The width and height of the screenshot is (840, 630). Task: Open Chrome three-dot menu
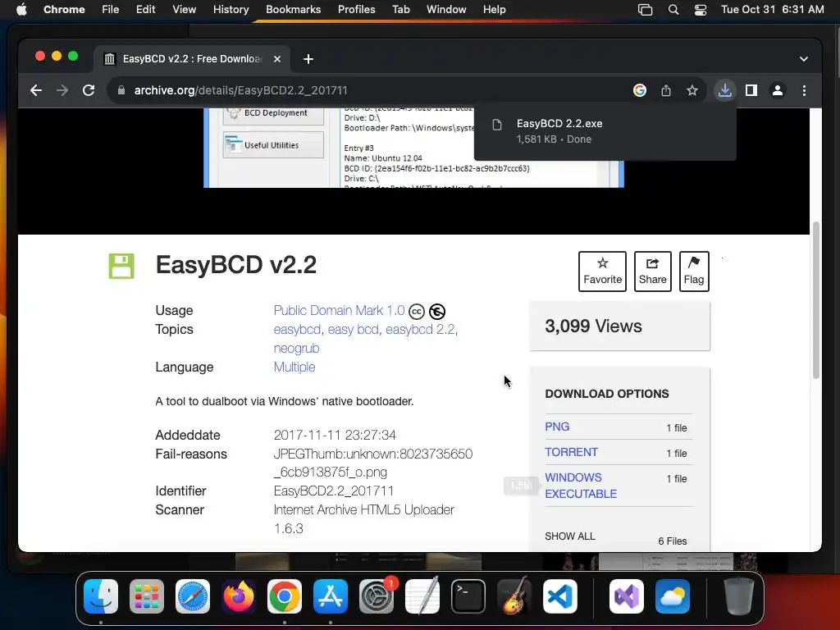tap(804, 90)
